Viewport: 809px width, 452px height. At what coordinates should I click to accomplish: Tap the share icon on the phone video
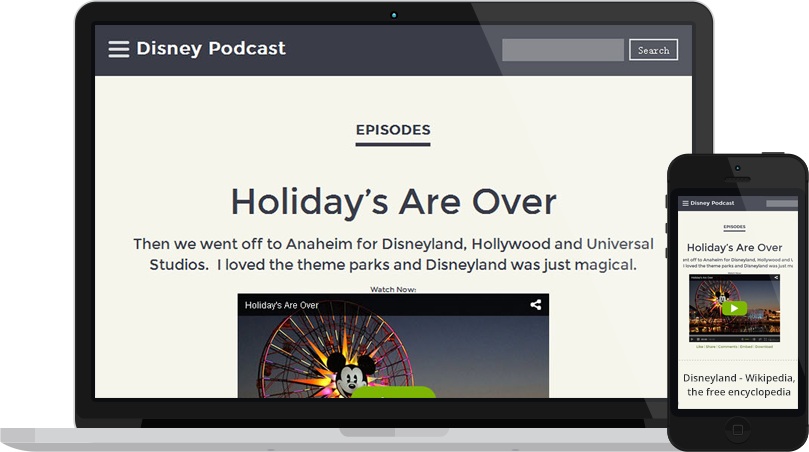coord(776,278)
